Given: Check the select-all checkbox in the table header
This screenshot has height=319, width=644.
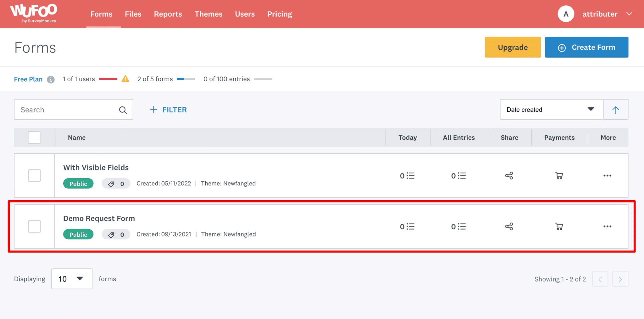Looking at the screenshot, I should 33,137.
